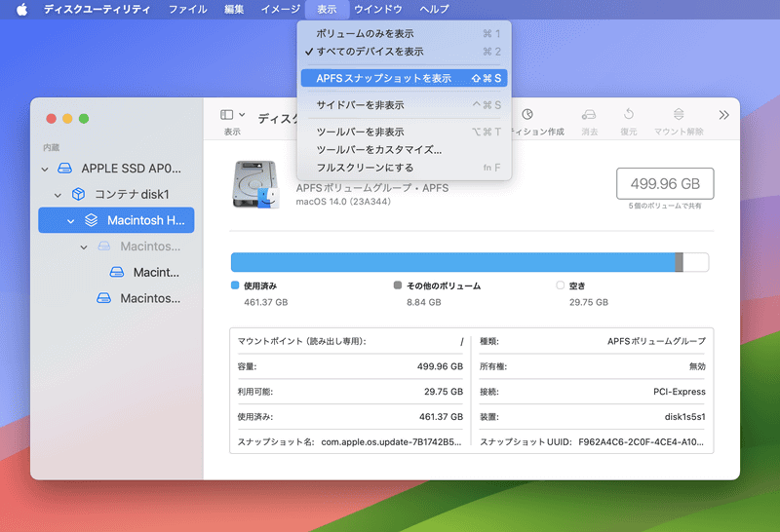Click the 復元 restore arrow icon
780x532 pixels.
629,114
